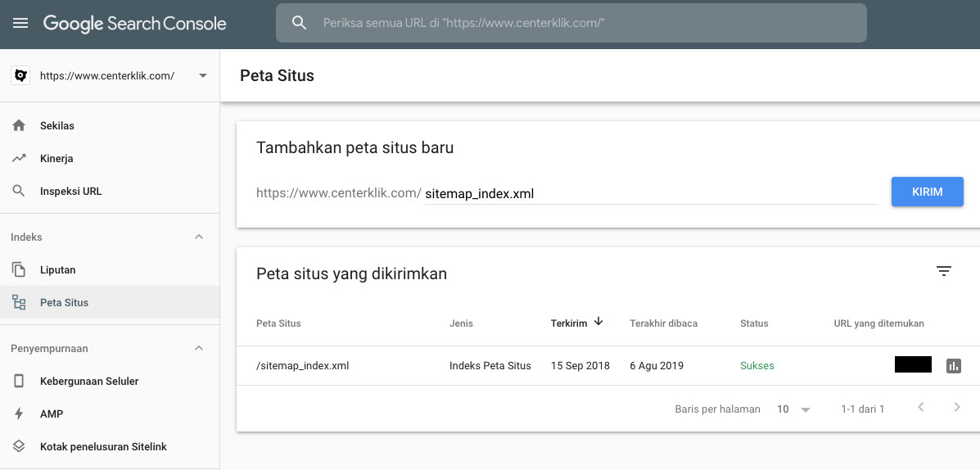Click the 15 Sep 2018 date cell

[580, 366]
